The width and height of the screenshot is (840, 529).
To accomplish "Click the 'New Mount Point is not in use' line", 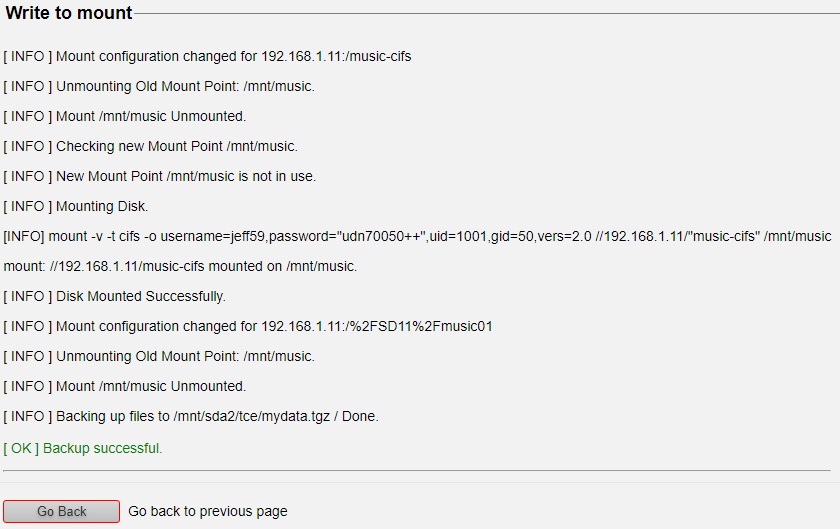I will coord(160,176).
